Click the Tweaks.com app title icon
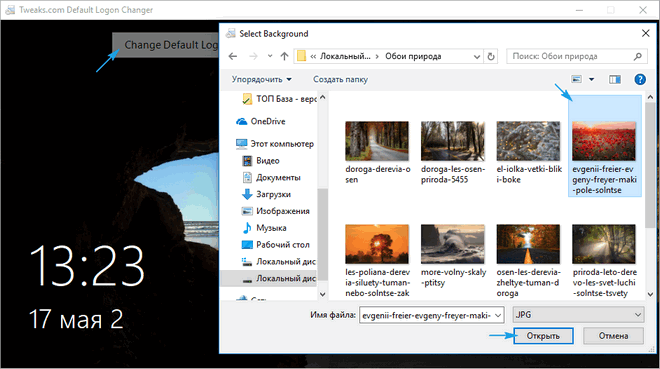 point(10,10)
